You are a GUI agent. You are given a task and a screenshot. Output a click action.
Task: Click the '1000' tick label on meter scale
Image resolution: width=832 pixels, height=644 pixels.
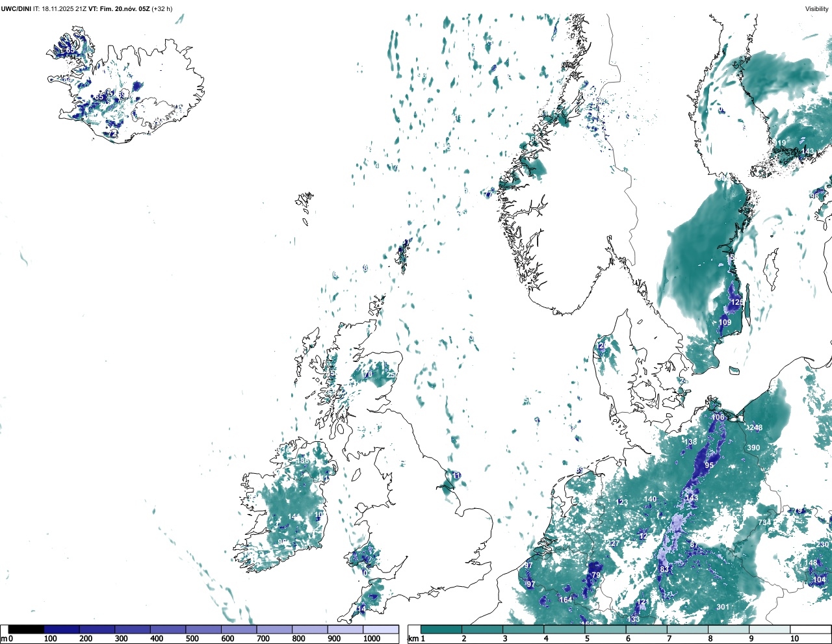point(372,639)
